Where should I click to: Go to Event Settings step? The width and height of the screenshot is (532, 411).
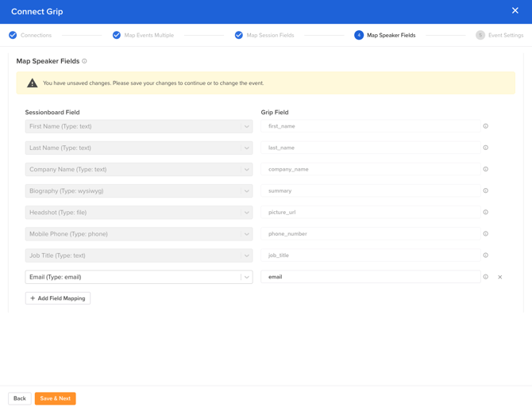506,35
